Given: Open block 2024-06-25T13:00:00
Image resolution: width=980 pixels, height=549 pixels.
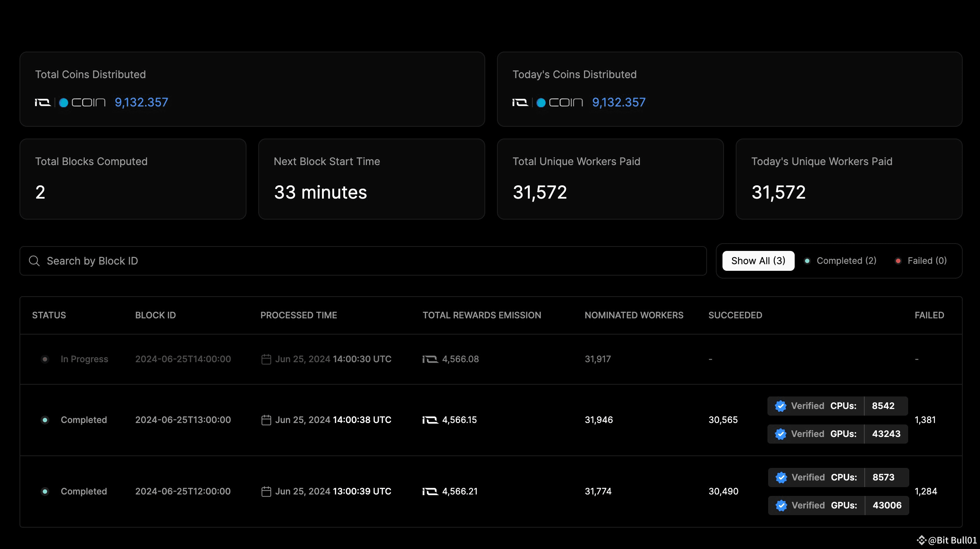Looking at the screenshot, I should [x=183, y=420].
